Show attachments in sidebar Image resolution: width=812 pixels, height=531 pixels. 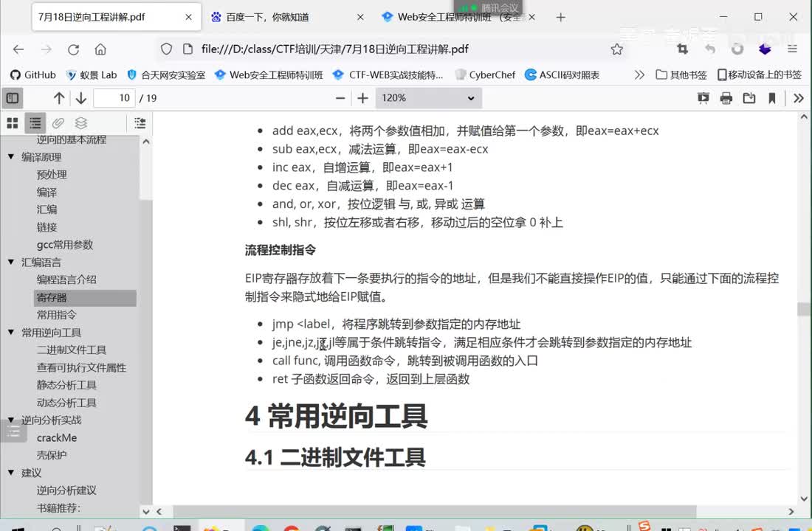click(x=58, y=122)
